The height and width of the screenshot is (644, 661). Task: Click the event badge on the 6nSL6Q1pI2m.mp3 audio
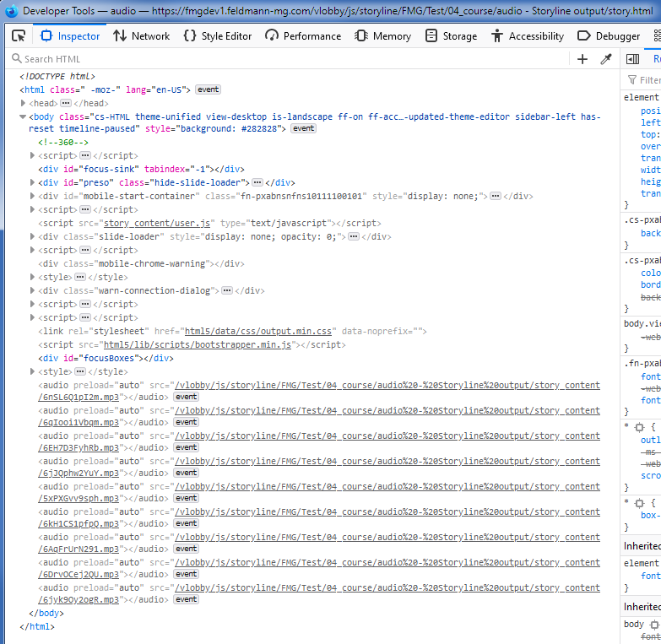click(x=186, y=397)
